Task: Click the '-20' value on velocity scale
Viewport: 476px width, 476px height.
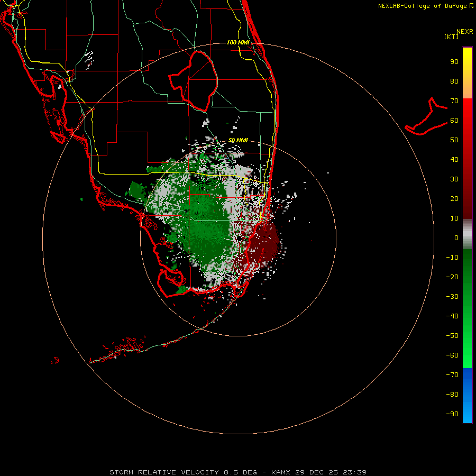Action: coord(452,277)
